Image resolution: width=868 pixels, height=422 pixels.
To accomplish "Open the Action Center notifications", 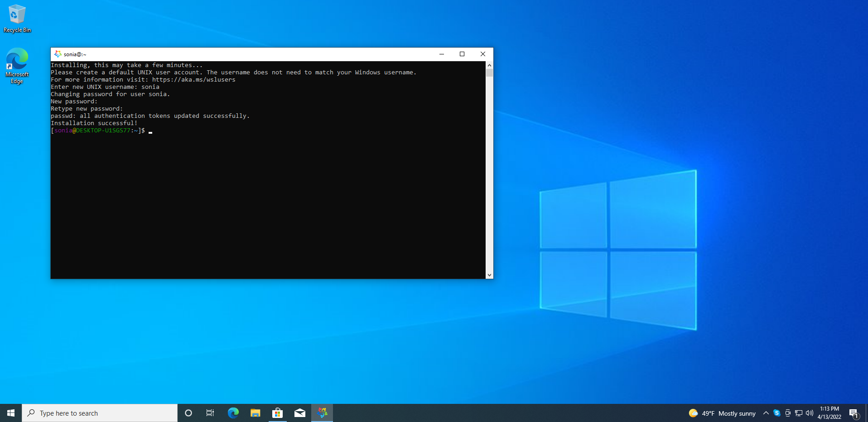I will (x=854, y=413).
